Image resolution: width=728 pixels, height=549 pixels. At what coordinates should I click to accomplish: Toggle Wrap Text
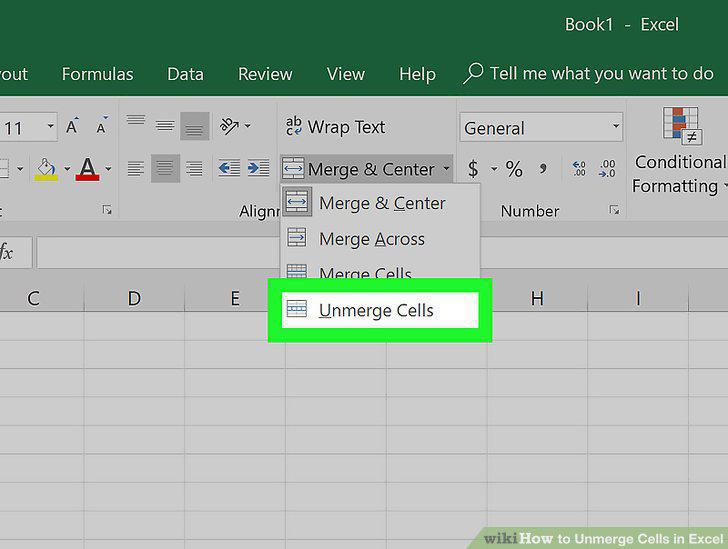(x=335, y=127)
